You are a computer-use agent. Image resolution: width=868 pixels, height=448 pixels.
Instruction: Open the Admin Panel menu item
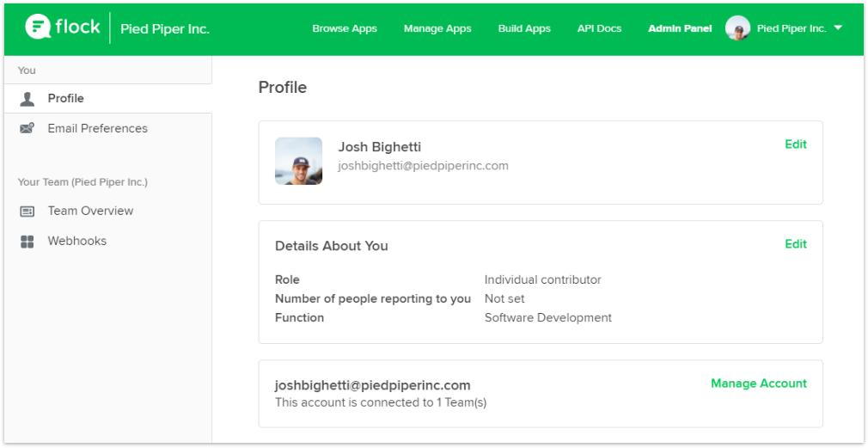tap(680, 28)
